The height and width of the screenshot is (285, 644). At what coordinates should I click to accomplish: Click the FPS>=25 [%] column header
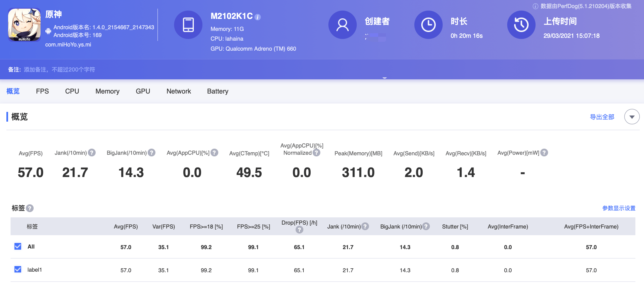pyautogui.click(x=254, y=227)
